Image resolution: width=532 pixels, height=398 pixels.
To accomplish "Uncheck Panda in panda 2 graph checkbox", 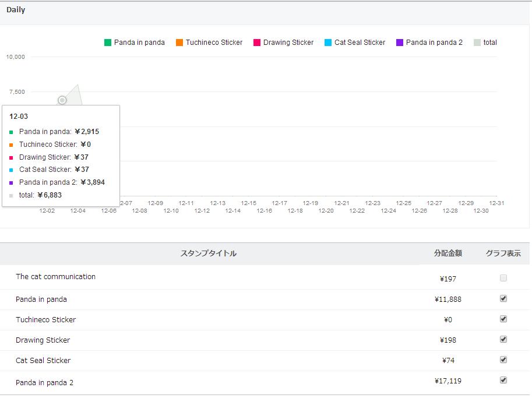I will pyautogui.click(x=503, y=380).
